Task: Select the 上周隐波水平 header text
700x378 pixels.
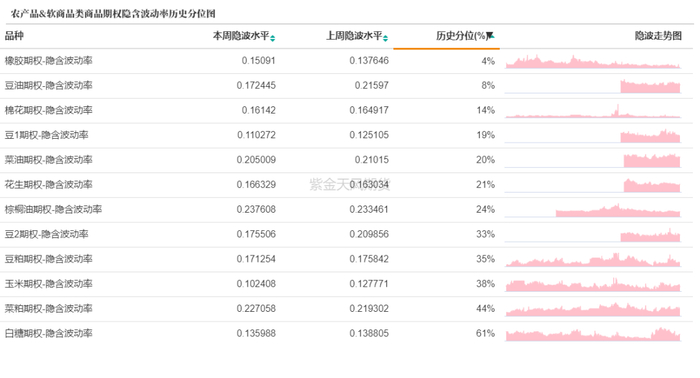Action: [x=354, y=36]
